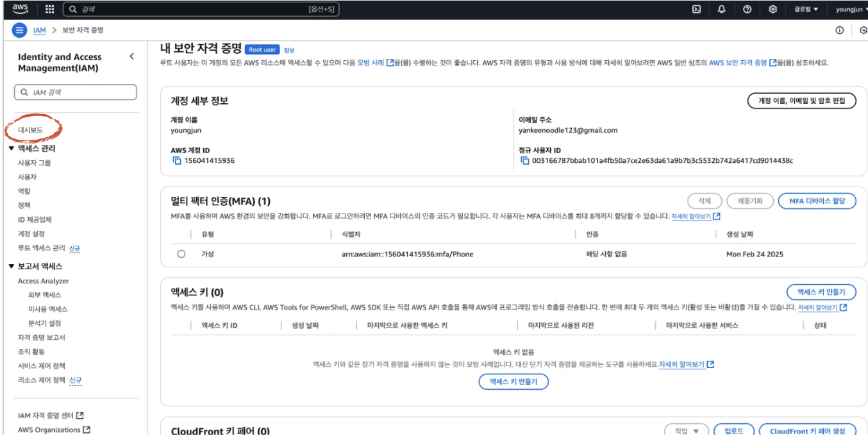The image size is (868, 436).
Task: Focus the IAM 검색 sidebar field
Action: (x=76, y=92)
